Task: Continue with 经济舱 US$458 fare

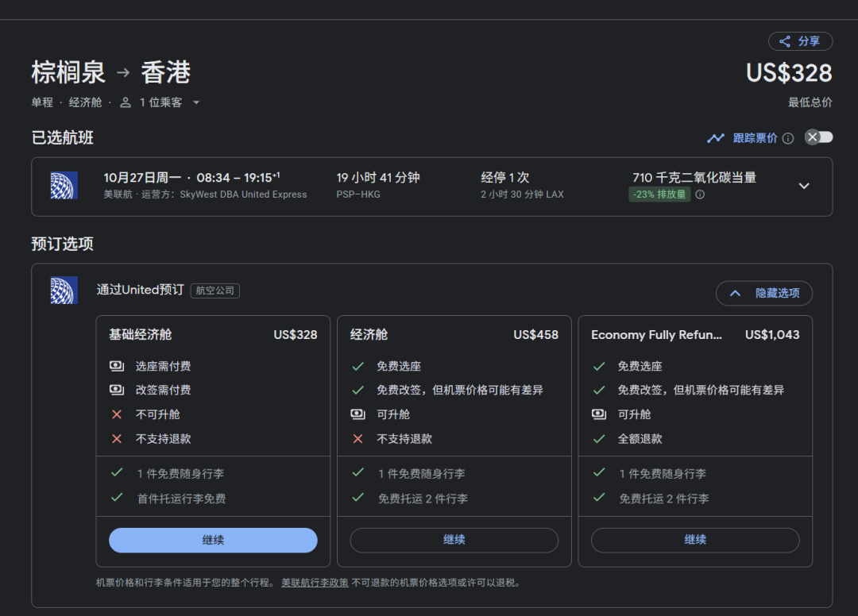Action: [x=454, y=540]
